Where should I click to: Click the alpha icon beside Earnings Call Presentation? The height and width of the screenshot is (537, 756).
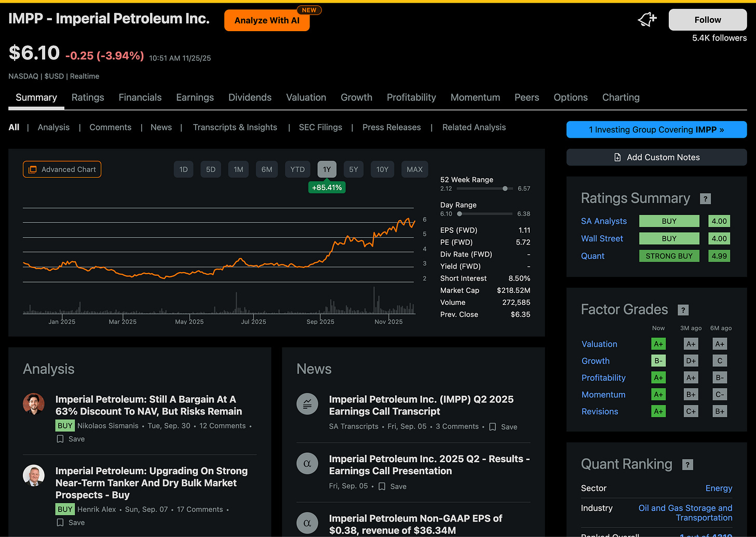pyautogui.click(x=307, y=463)
